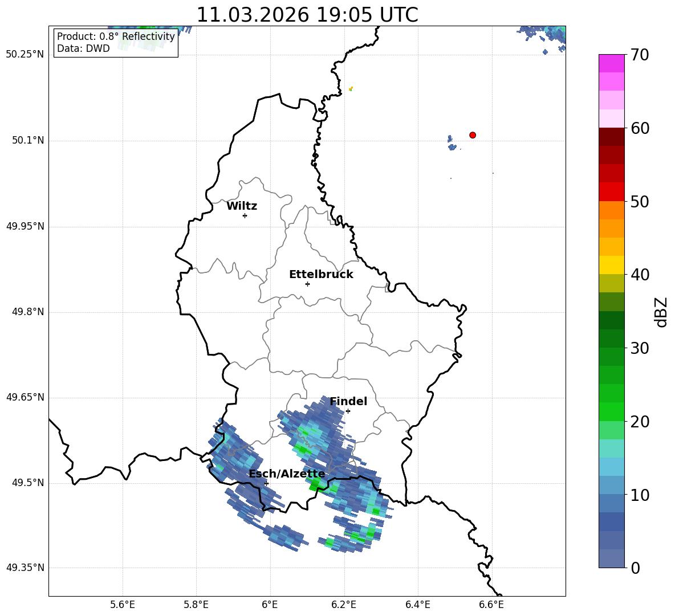Click the Esch/Alzette city label
Screen dimensions: 675x616
[287, 474]
